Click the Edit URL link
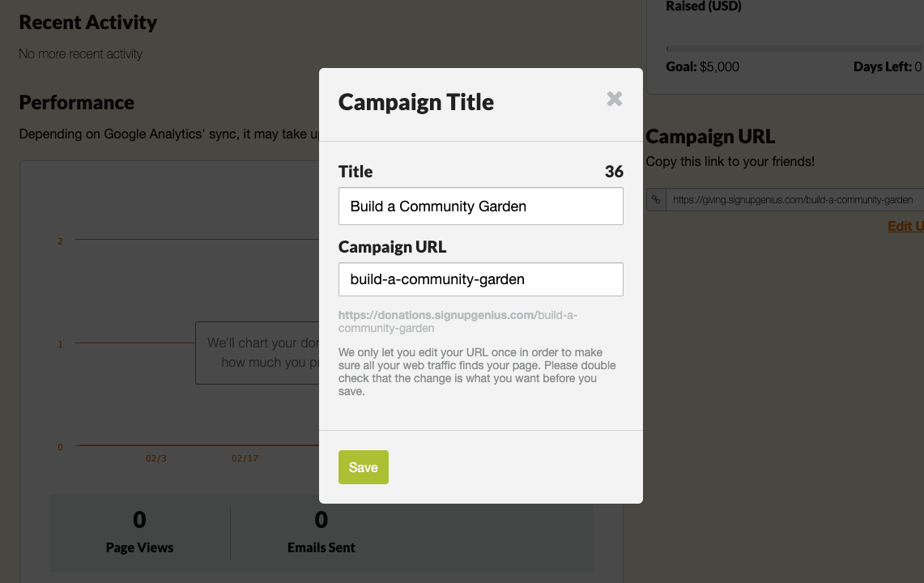 click(x=905, y=227)
